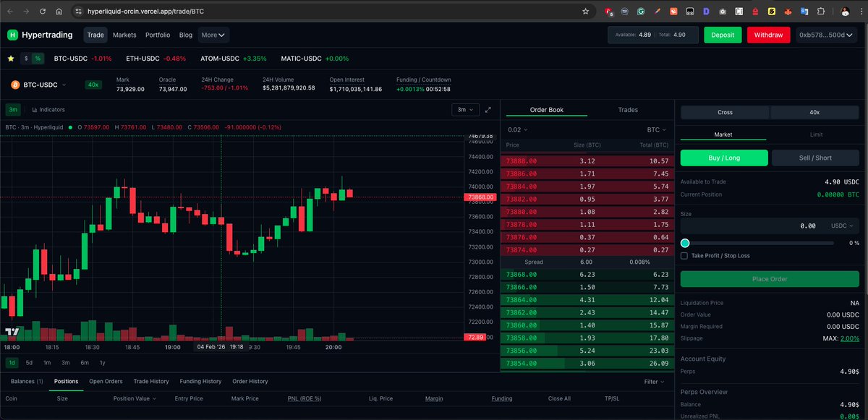Open the order book BTC unit dropdown
The height and width of the screenshot is (420, 868).
pos(657,130)
